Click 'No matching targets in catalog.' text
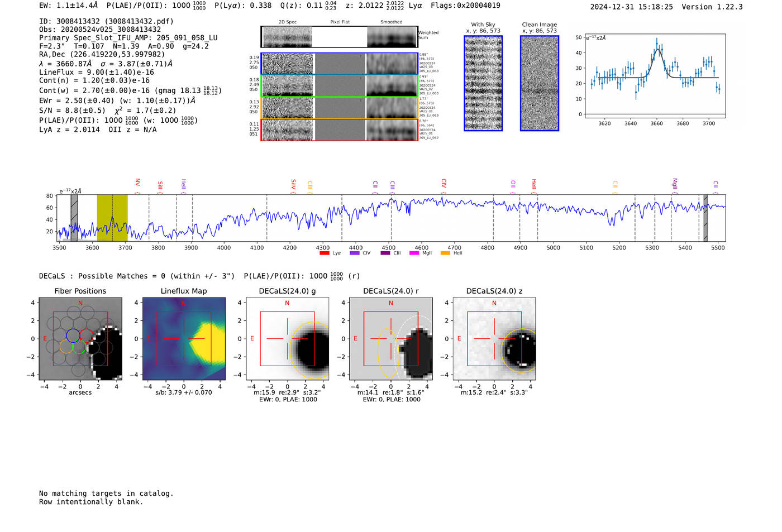 coord(106,493)
